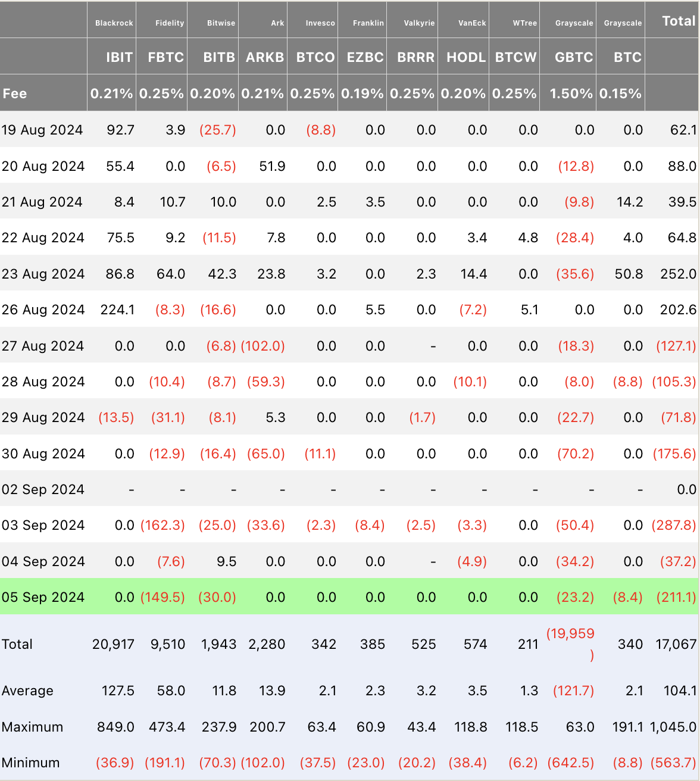Select the 04 Sep 2024 date cell
This screenshot has width=700, height=781.
[43, 561]
